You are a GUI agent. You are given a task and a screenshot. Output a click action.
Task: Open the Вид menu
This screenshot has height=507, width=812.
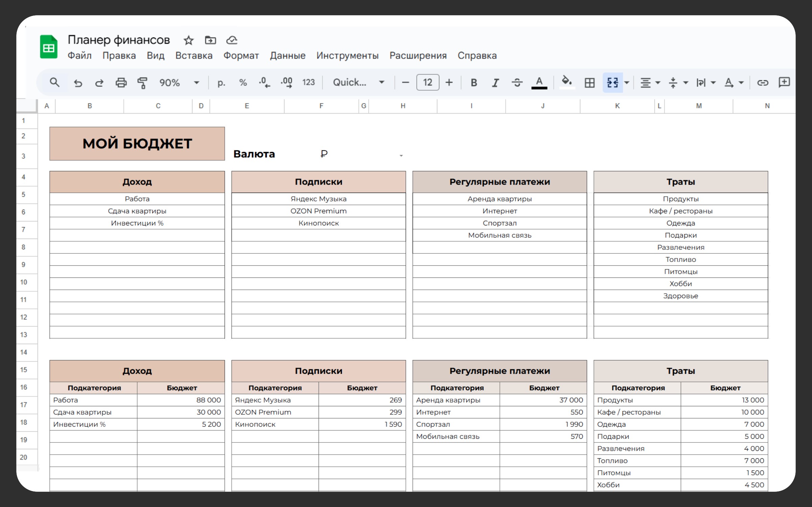[156, 55]
